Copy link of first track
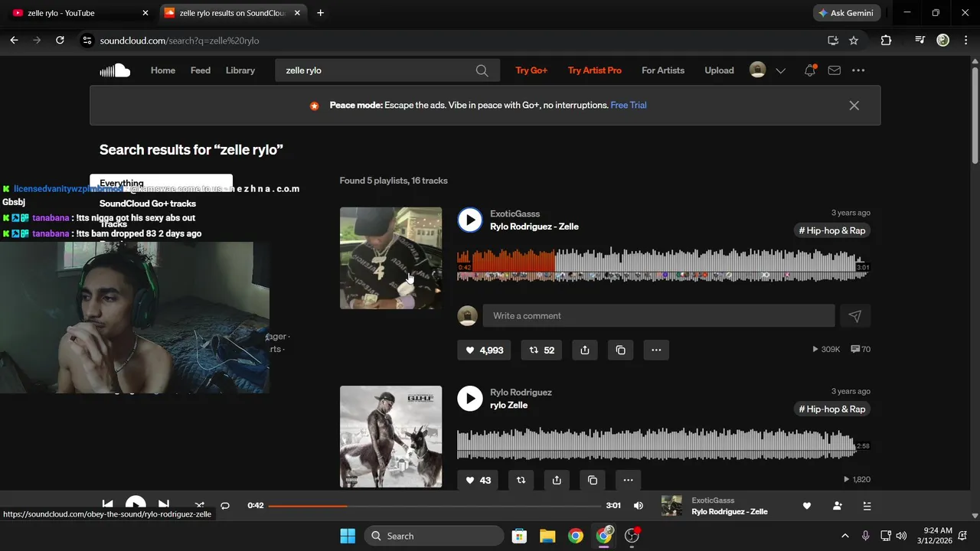This screenshot has height=551, width=980. tap(621, 350)
